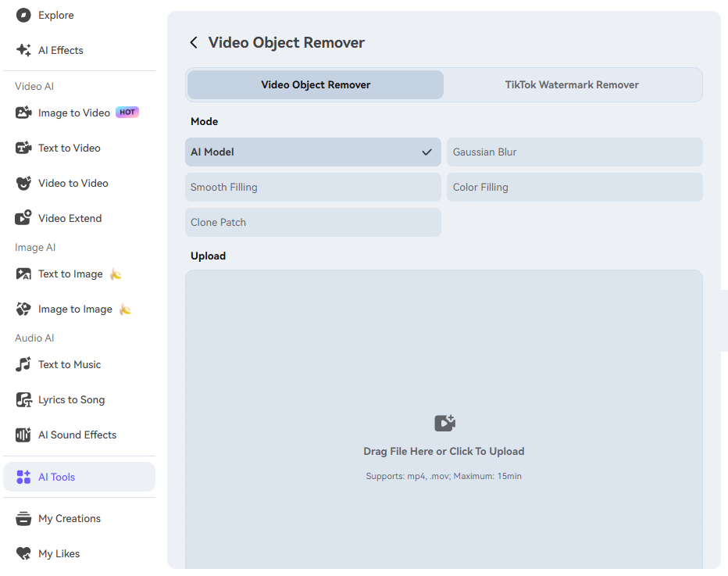Open My Creations in the sidebar
The width and height of the screenshot is (728, 576).
coord(69,518)
